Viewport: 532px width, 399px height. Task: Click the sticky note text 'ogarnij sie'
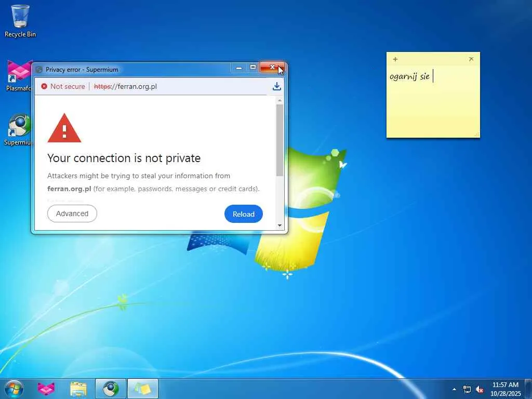pyautogui.click(x=409, y=77)
